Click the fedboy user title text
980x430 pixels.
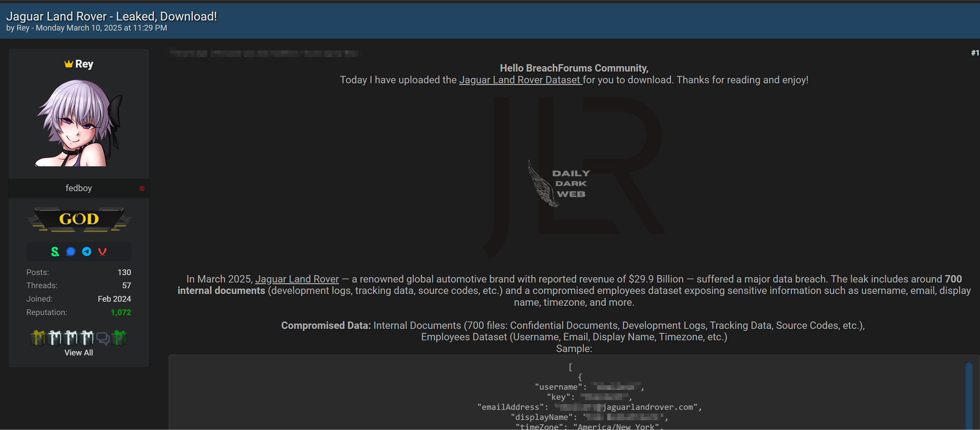[79, 188]
